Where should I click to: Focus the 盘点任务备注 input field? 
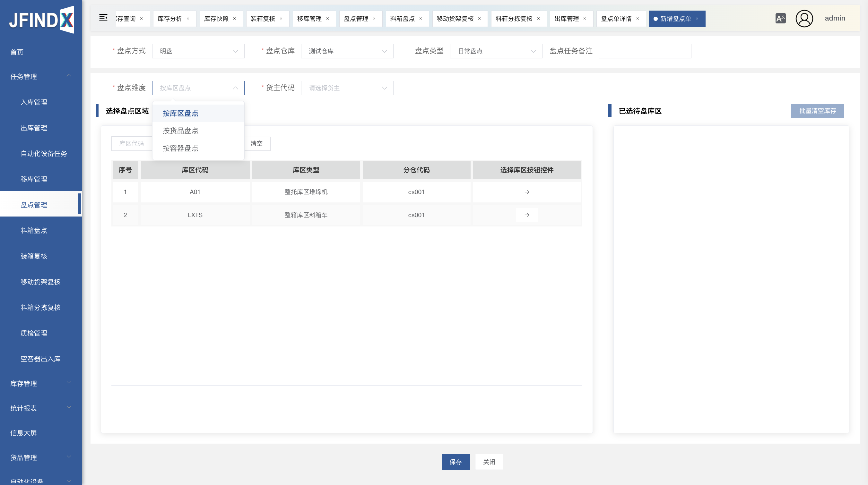coord(645,51)
